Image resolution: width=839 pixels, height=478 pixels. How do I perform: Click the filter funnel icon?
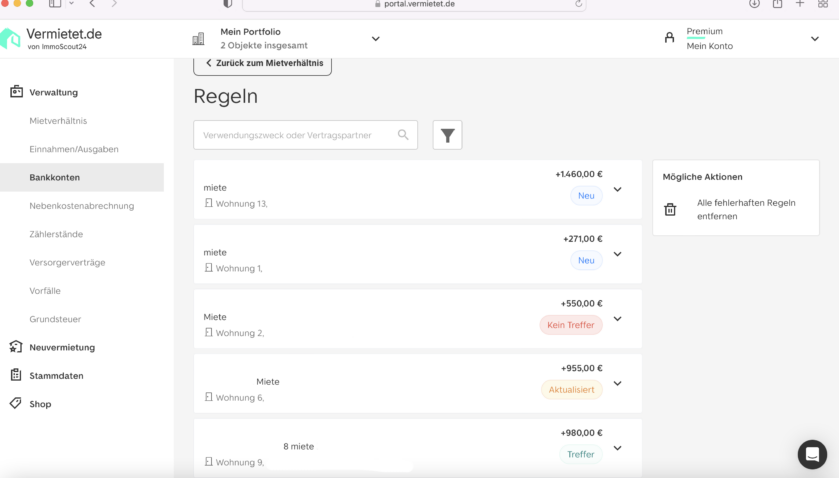(447, 135)
